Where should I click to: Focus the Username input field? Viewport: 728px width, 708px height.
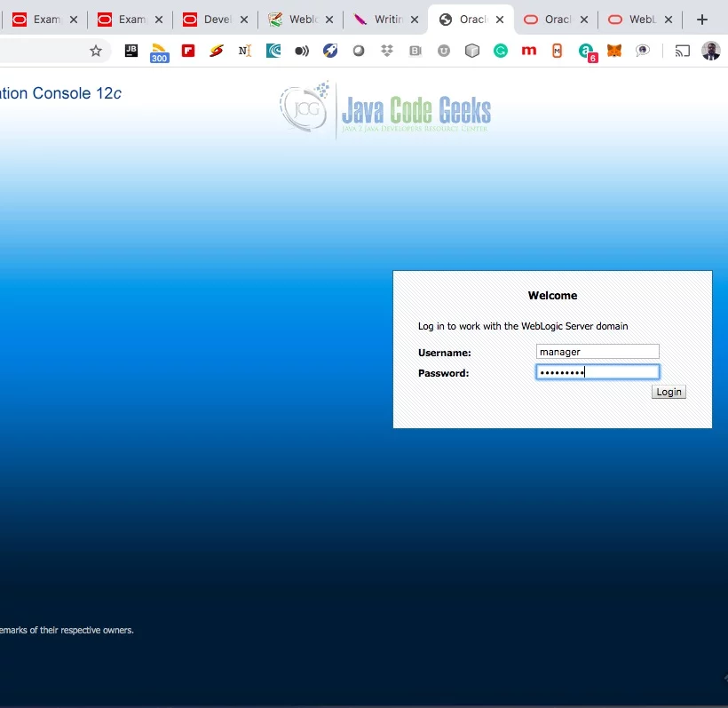(x=597, y=352)
